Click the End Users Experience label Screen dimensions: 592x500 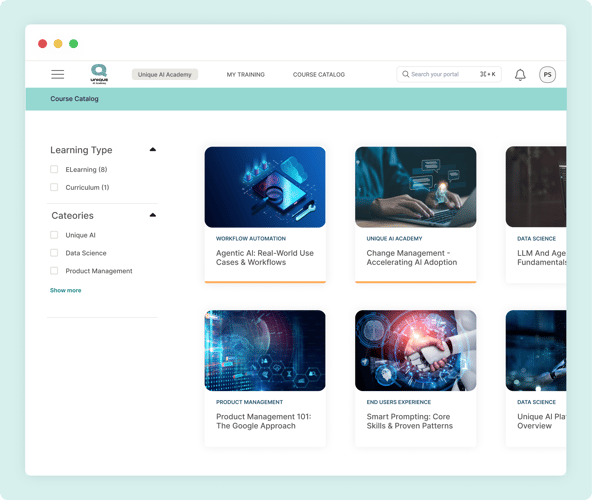click(398, 402)
